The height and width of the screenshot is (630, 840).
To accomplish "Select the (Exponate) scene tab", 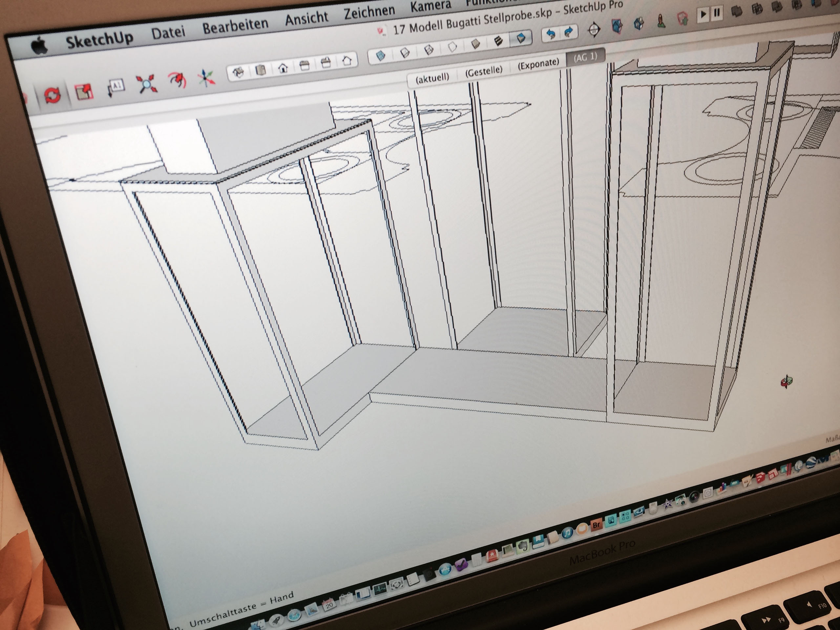I will (x=538, y=64).
